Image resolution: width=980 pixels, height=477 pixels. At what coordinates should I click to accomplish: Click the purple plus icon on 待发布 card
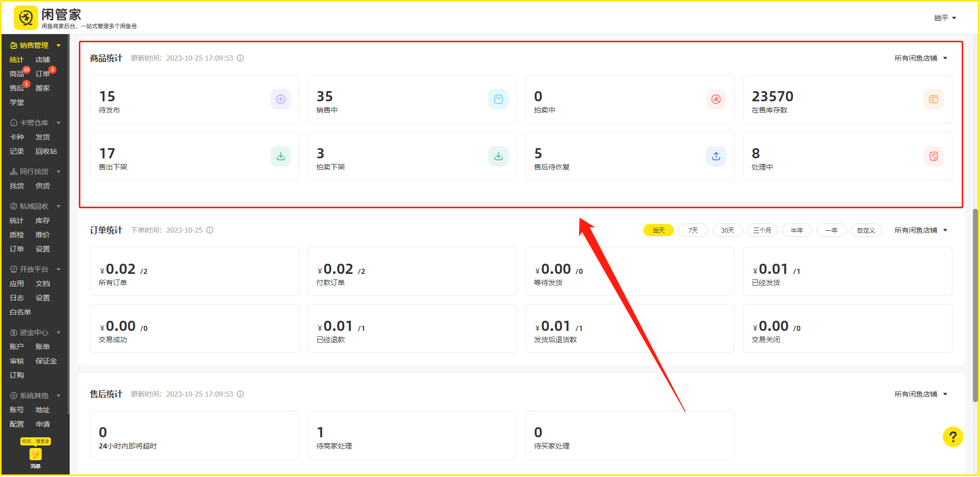280,99
